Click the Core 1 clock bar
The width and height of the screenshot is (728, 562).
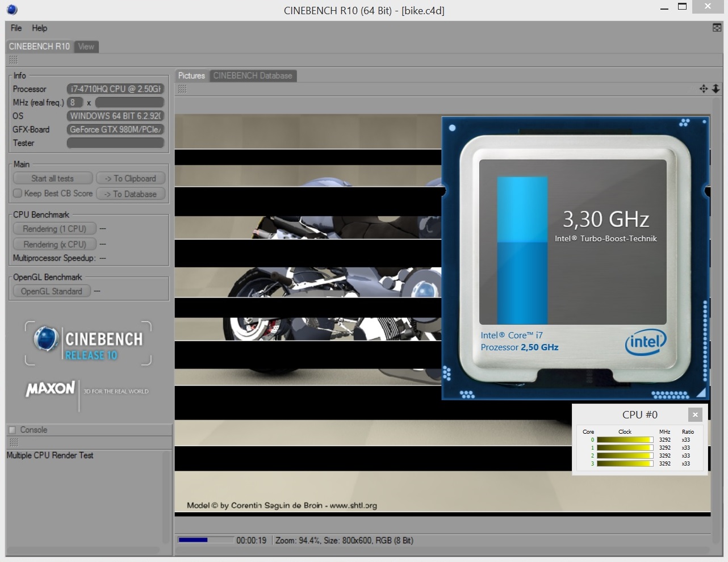(625, 448)
